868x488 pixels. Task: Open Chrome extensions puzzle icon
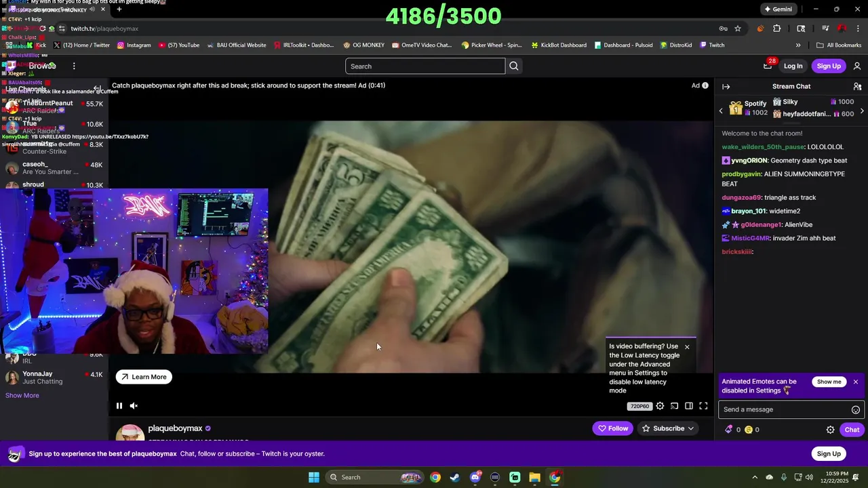click(777, 28)
